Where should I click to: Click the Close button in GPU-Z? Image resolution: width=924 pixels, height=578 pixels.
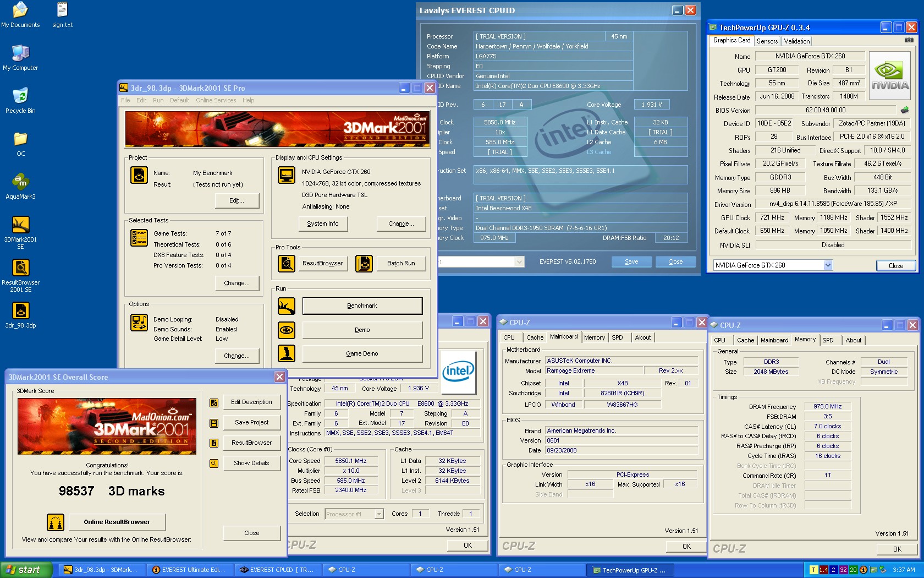coord(895,266)
